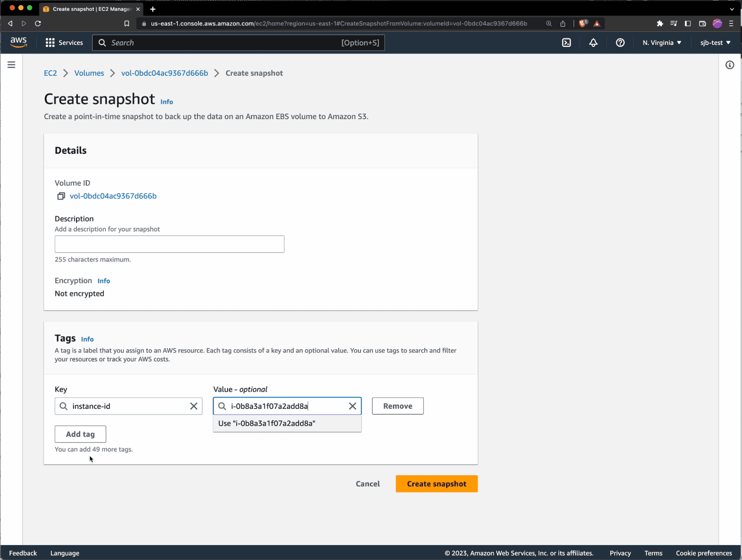Select the Create snapshot browser tab
The image size is (742, 560).
click(92, 9)
